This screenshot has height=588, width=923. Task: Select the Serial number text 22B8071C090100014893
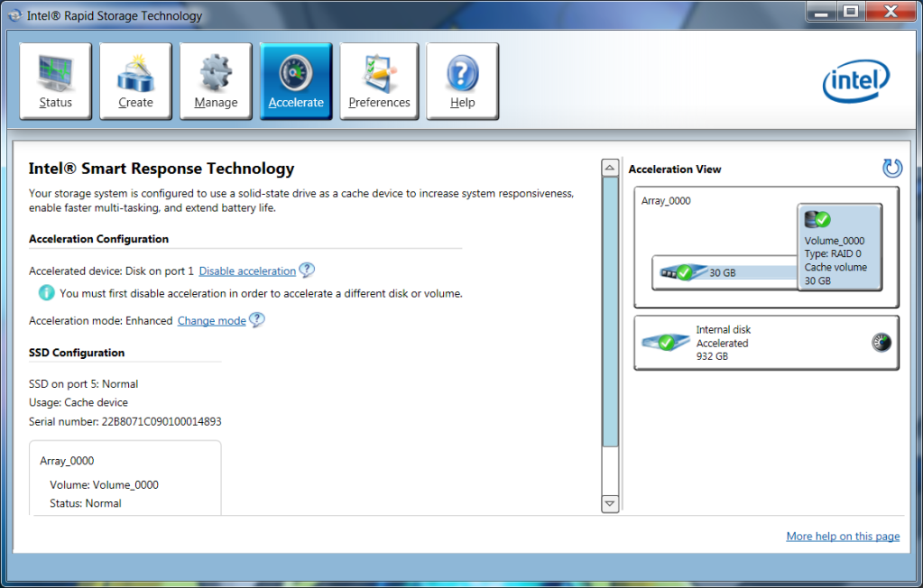[x=162, y=421]
